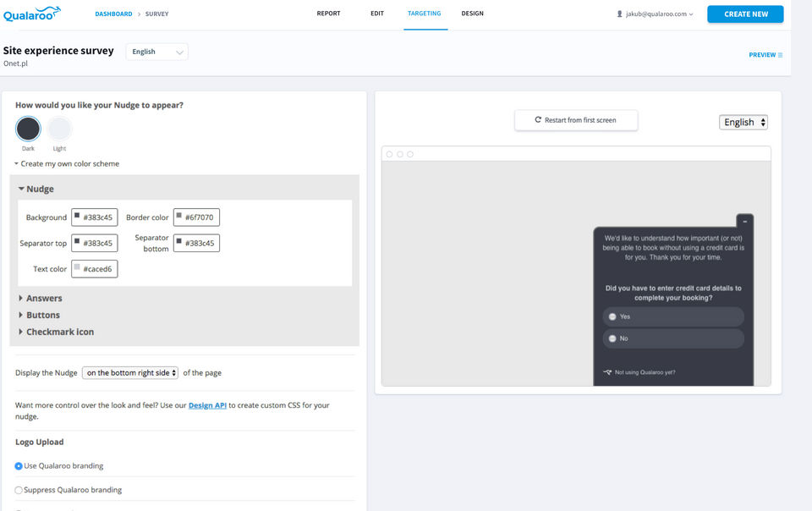Viewport: 812px width, 511px height.
Task: Click the Separator top hex value field
Action: (x=94, y=243)
